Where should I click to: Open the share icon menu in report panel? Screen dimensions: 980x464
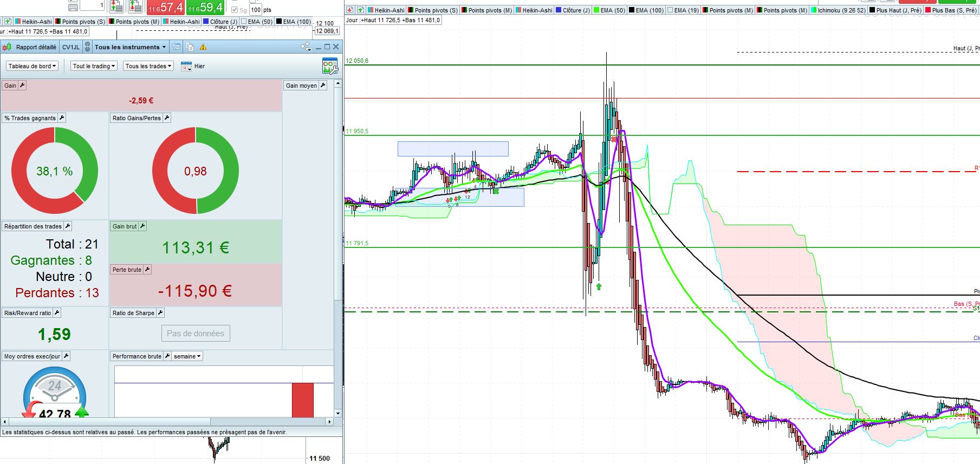(x=306, y=47)
